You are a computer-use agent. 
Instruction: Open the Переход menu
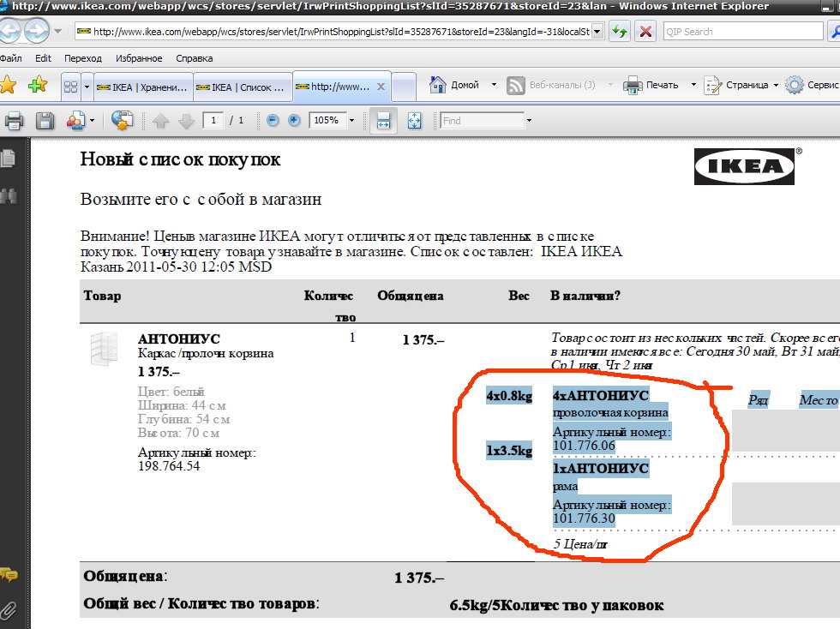pos(83,58)
